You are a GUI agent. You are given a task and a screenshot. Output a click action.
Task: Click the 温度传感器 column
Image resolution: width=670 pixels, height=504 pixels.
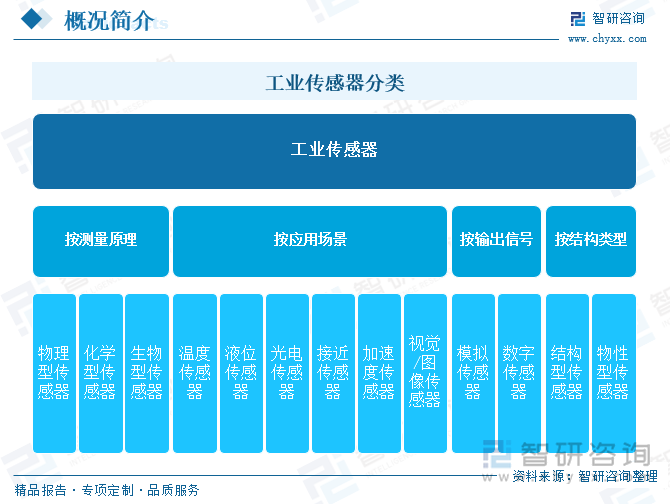point(195,373)
